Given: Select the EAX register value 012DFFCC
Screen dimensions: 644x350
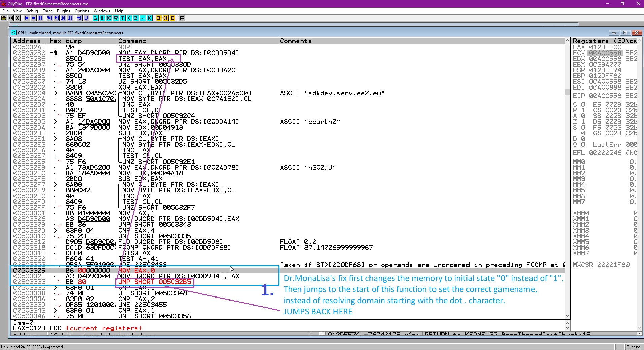Looking at the screenshot, I should pyautogui.click(x=605, y=47).
